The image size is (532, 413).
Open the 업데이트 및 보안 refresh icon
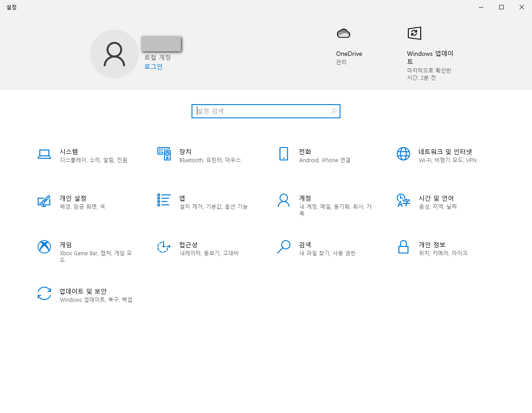coord(44,293)
